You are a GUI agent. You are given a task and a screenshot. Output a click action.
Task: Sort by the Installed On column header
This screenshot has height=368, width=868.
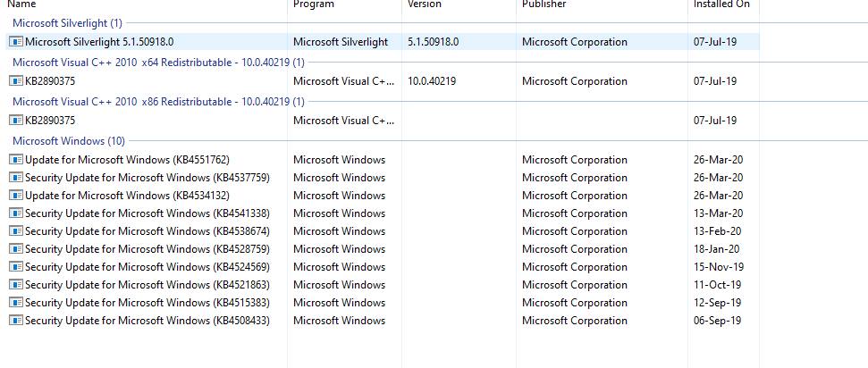tap(721, 4)
